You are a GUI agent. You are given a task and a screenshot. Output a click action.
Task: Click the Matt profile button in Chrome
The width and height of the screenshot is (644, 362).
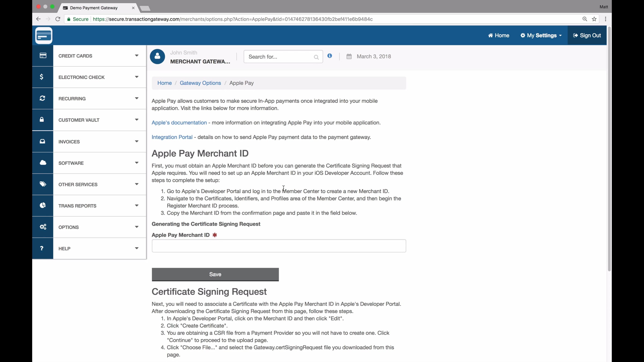[x=604, y=7]
